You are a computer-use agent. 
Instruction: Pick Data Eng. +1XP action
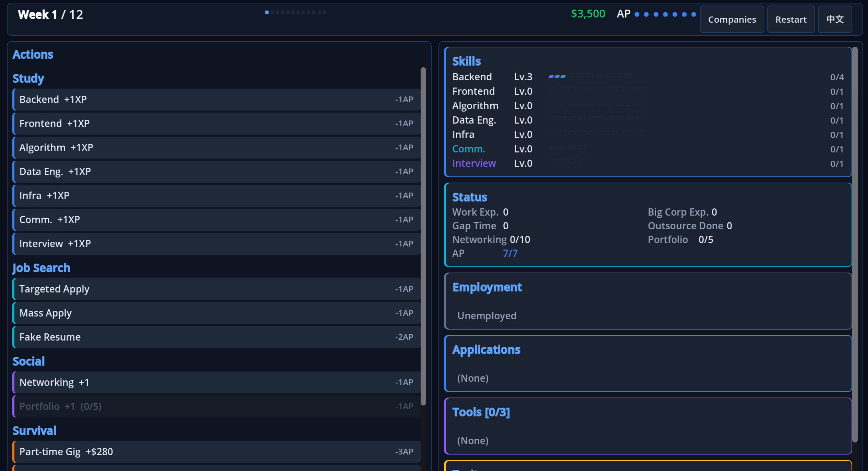pos(216,172)
